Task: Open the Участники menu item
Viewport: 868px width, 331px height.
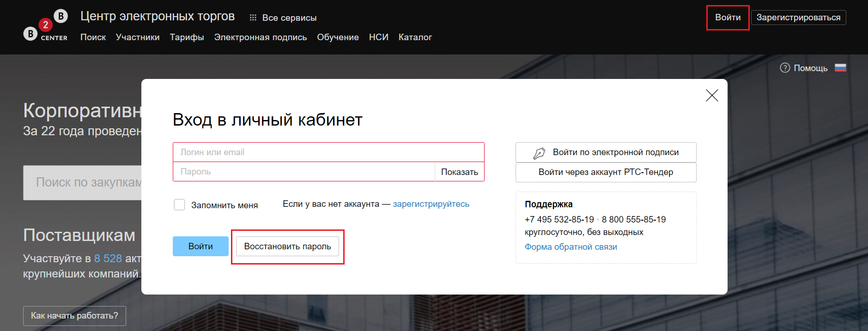Action: [138, 37]
